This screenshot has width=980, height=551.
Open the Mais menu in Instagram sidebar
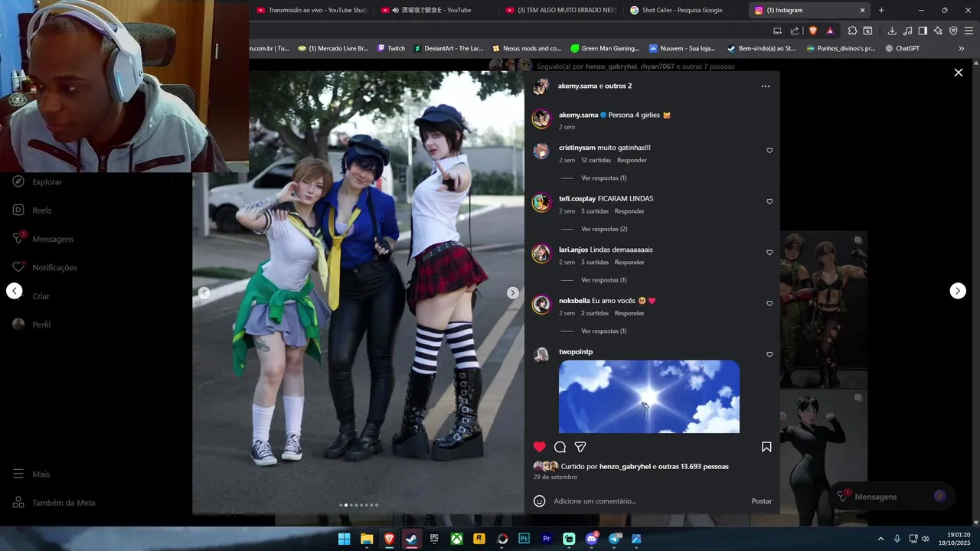pos(32,474)
